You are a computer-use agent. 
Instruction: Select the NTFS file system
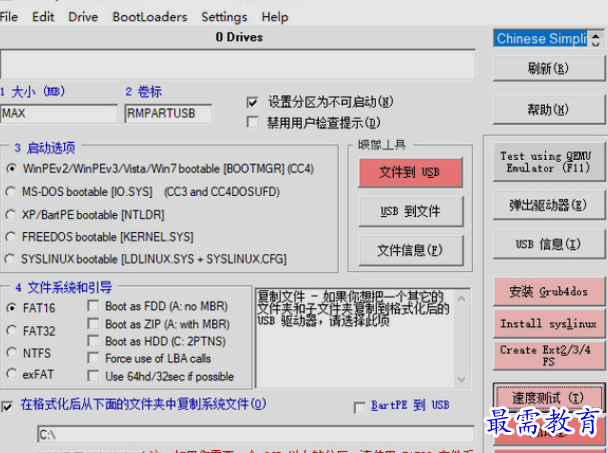[12, 353]
